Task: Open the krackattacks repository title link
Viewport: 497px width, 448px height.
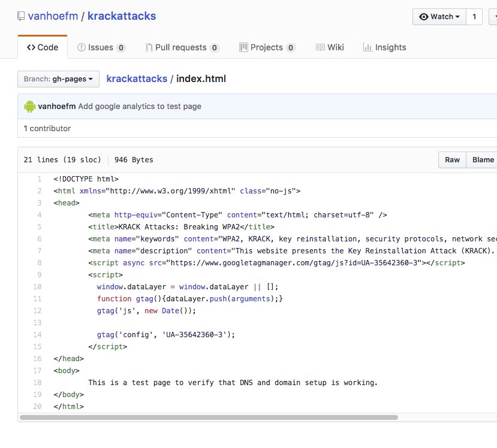Action: point(122,16)
